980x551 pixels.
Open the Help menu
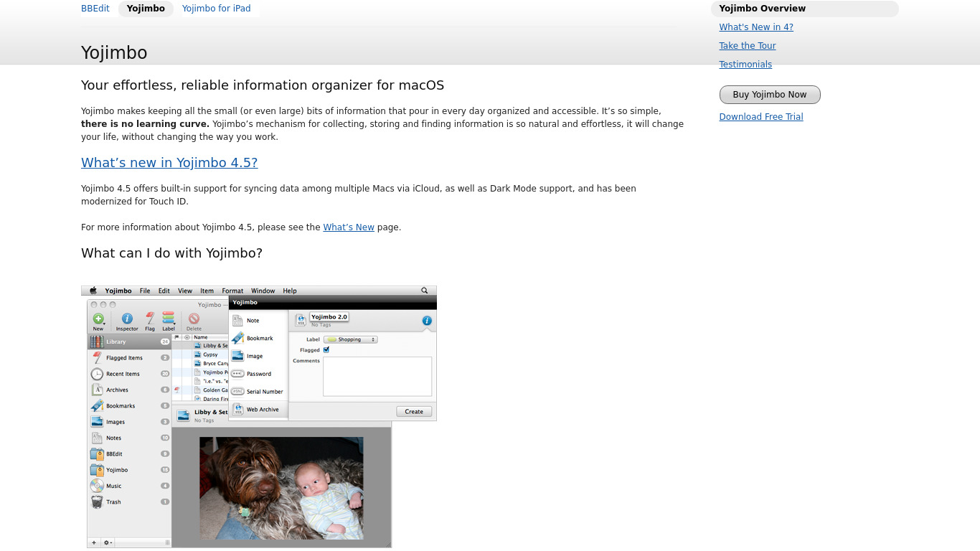click(290, 291)
